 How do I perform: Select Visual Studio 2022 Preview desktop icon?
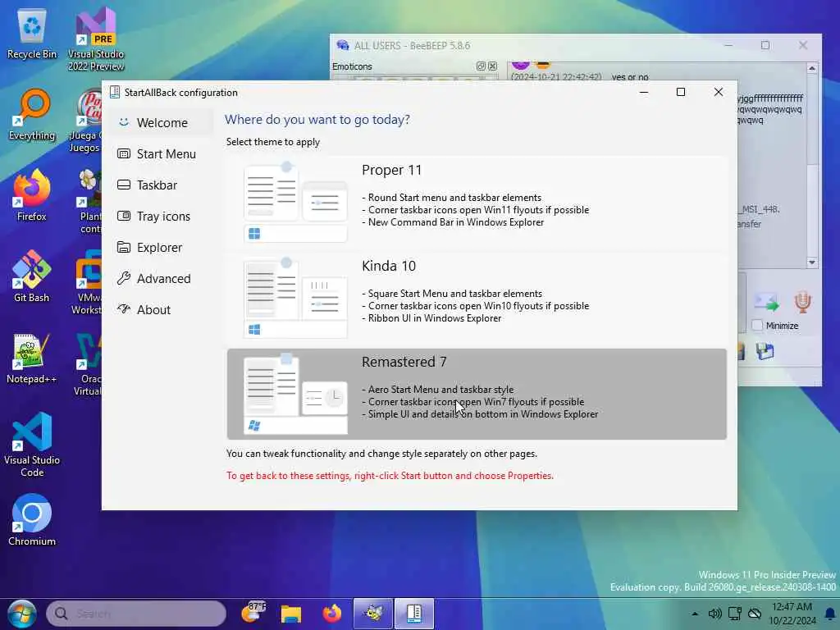pyautogui.click(x=96, y=39)
